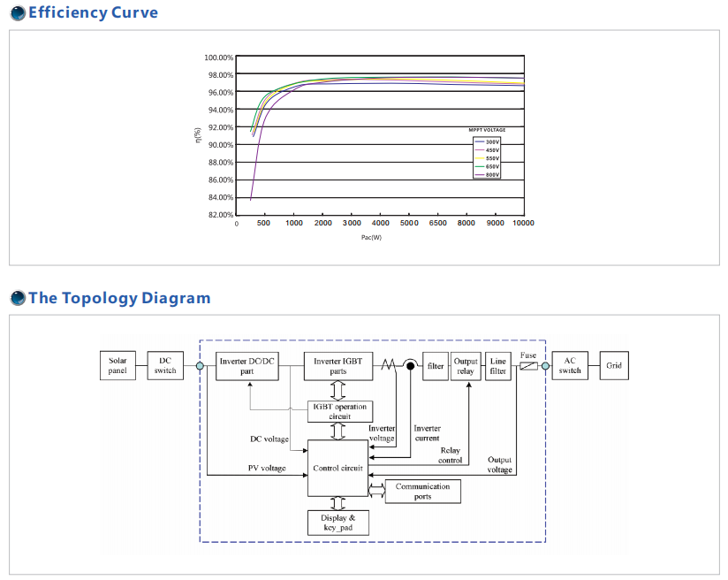The height and width of the screenshot is (580, 728).
Task: Click The Topology Diagram heading
Action: pyautogui.click(x=119, y=298)
